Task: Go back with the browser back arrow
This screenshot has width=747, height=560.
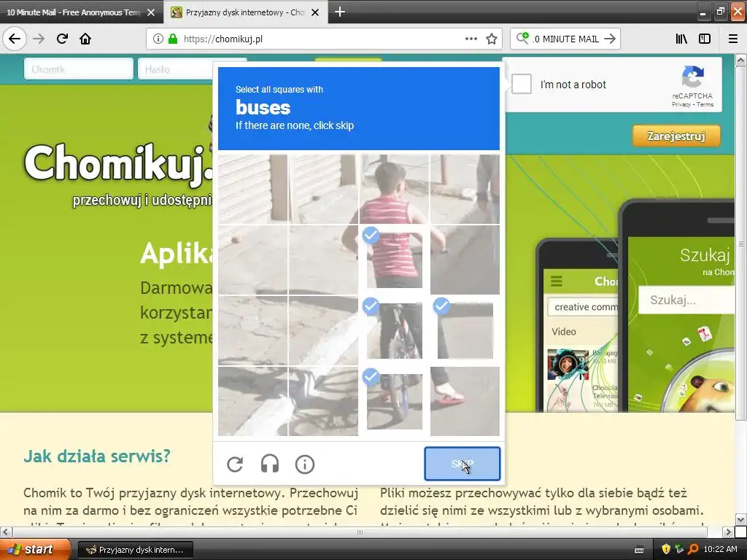Action: tap(15, 39)
